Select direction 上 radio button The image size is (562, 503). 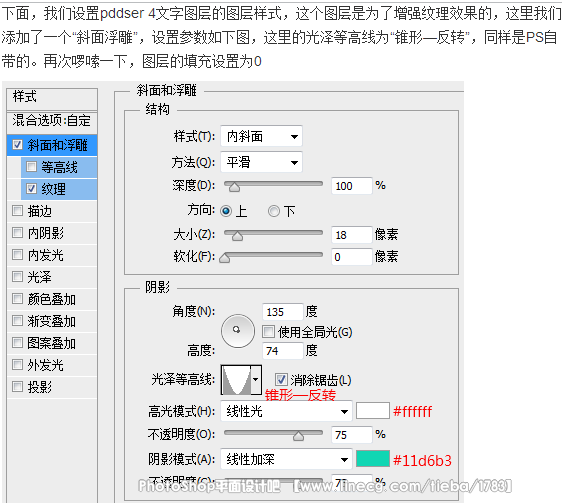(x=226, y=211)
